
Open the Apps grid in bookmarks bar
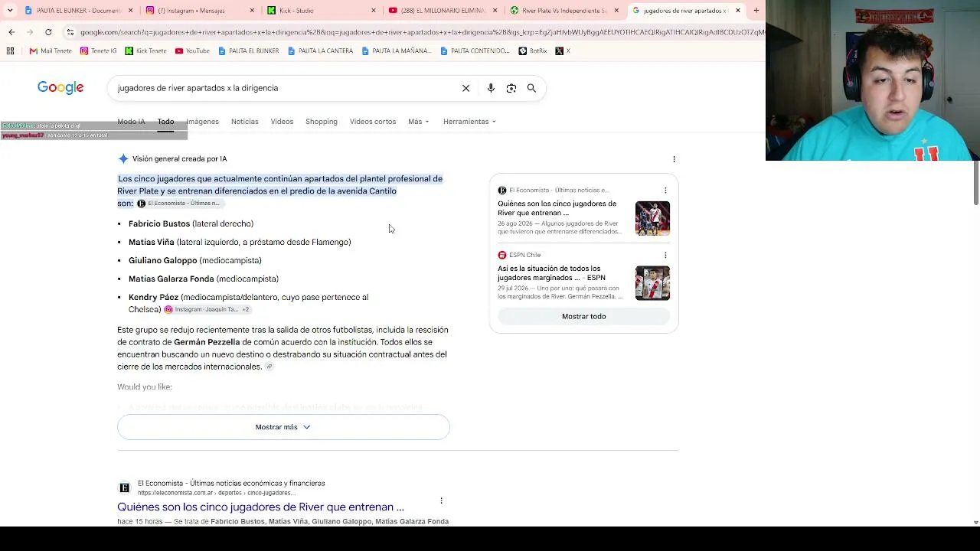pyautogui.click(x=10, y=51)
